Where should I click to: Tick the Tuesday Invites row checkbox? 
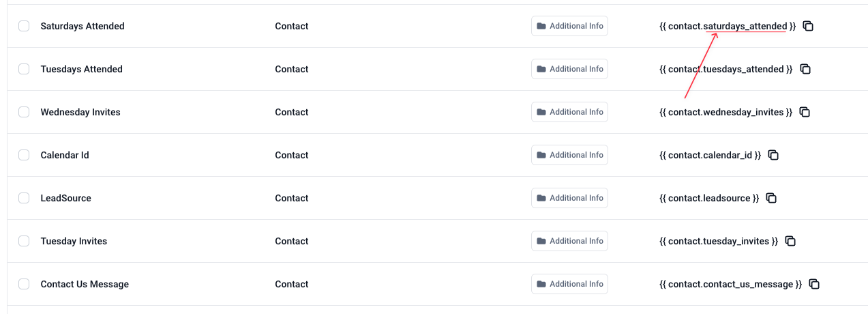point(24,241)
